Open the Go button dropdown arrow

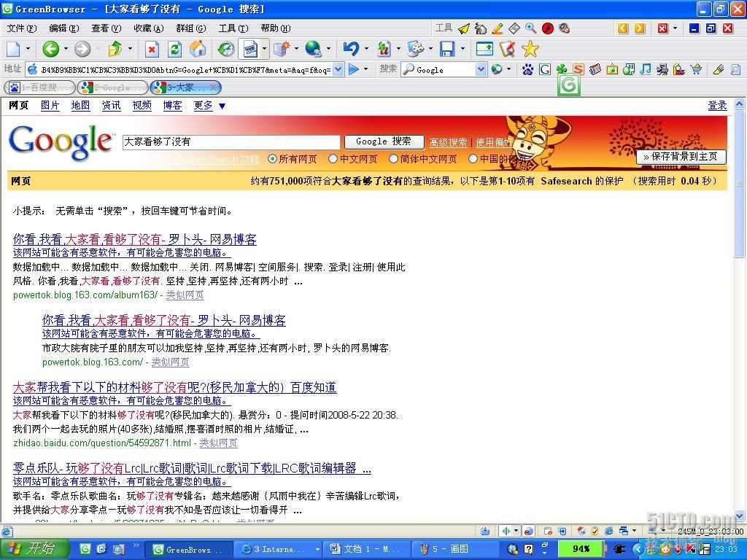point(366,69)
